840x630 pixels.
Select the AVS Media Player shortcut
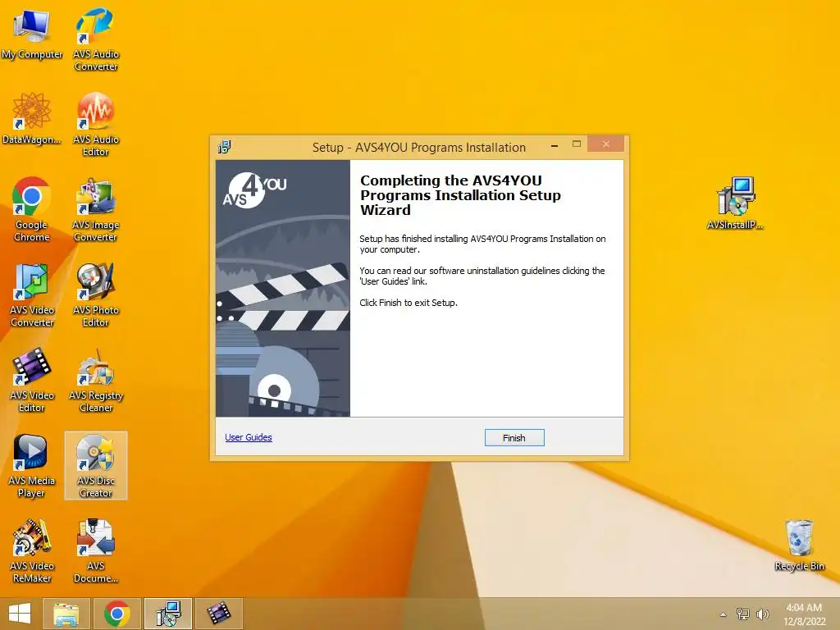(x=32, y=465)
